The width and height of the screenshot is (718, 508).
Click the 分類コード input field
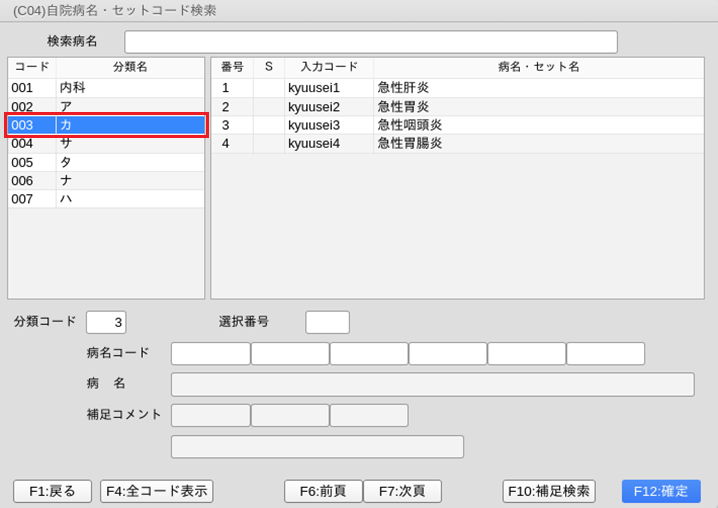click(106, 322)
